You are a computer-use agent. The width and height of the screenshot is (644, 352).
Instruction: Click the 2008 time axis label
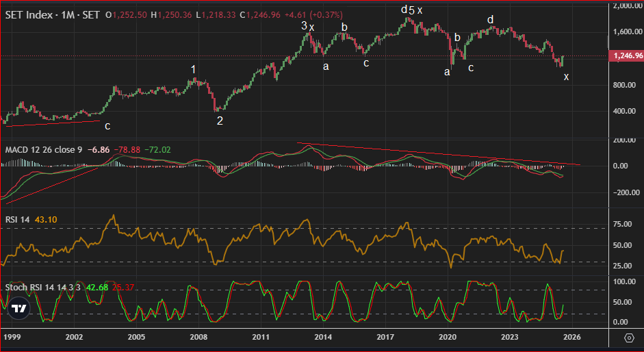[198, 337]
